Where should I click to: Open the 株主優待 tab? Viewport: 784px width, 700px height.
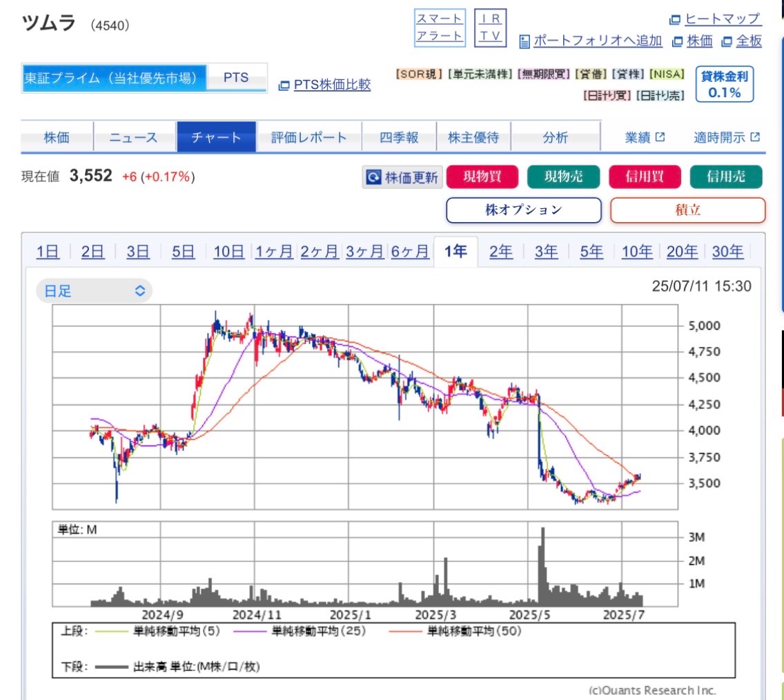[473, 137]
